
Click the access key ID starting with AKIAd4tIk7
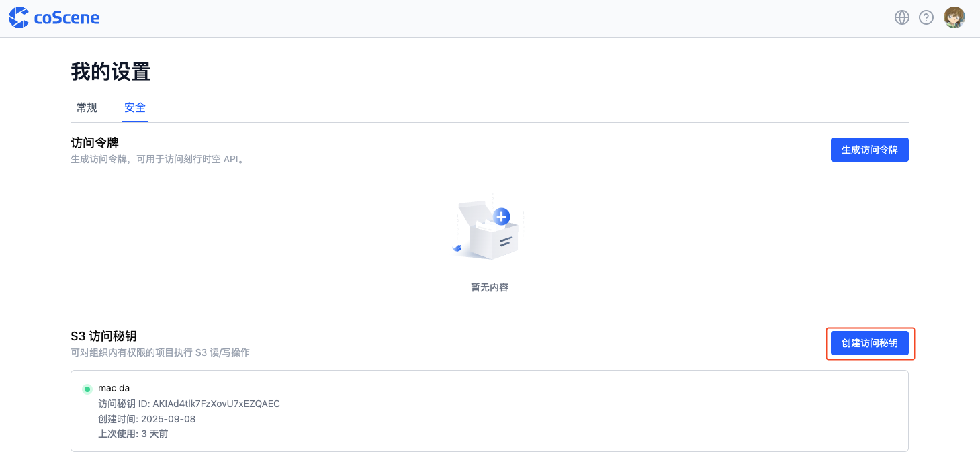click(216, 404)
